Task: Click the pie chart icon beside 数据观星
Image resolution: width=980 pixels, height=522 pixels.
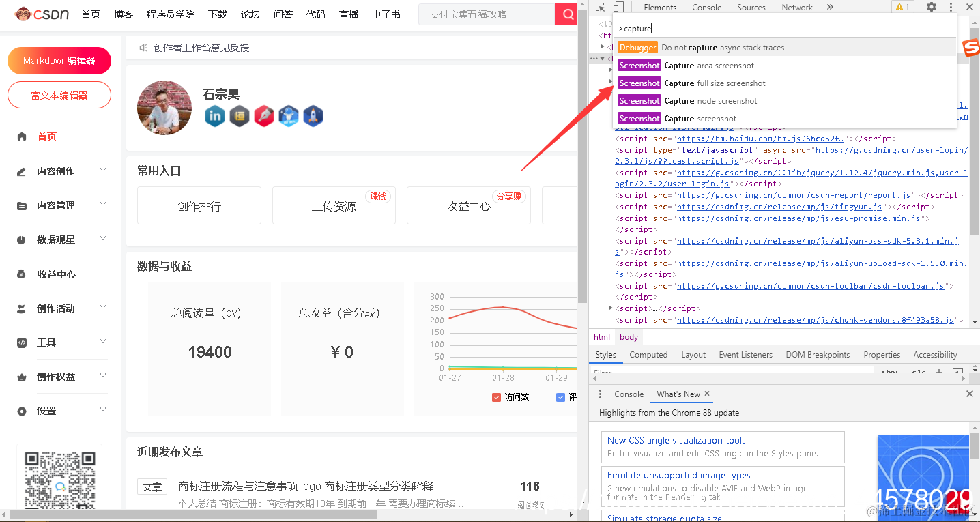Action: tap(22, 240)
